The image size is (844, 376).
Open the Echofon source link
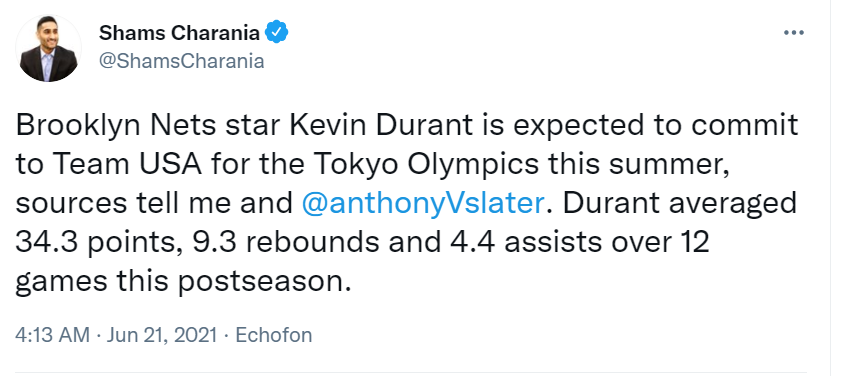point(274,335)
